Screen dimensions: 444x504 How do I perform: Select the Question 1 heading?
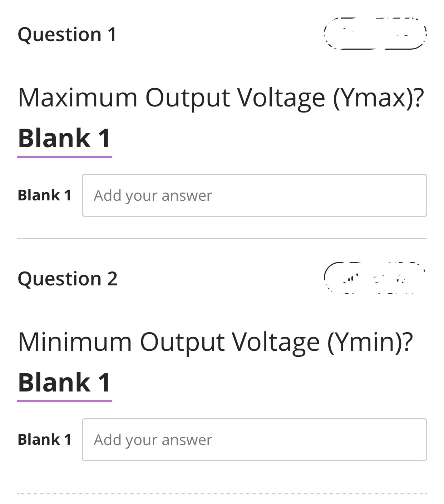(x=67, y=34)
